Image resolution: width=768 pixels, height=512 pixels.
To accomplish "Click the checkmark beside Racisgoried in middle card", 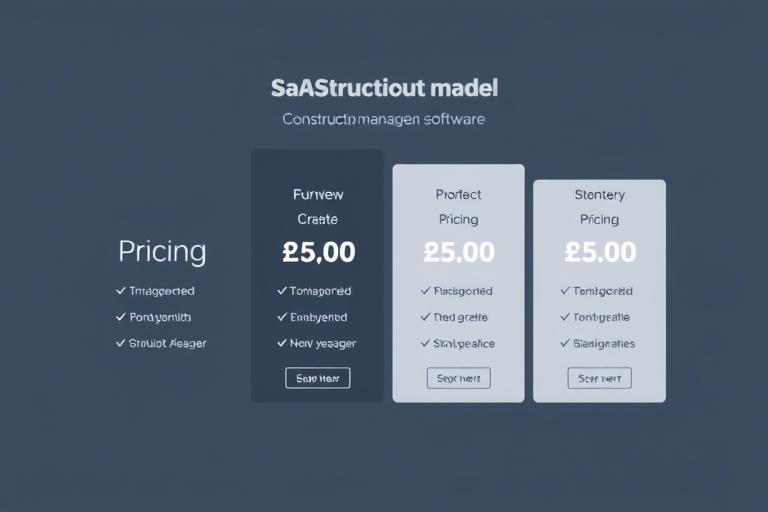I will click(x=425, y=291).
